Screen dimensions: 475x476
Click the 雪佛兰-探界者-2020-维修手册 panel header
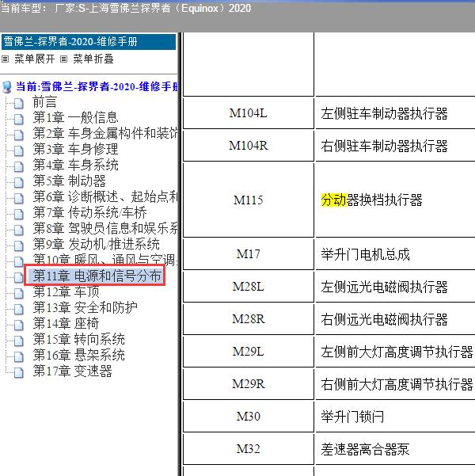click(x=89, y=42)
